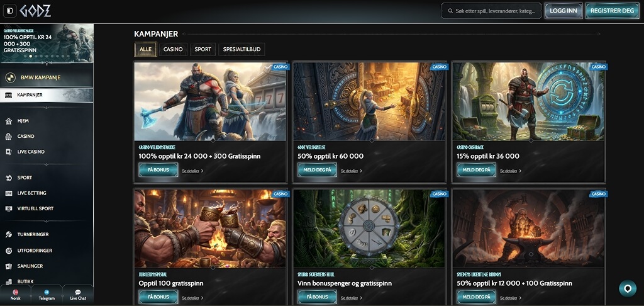Screen dimensions: 644x306
Task: Click the Norwegian flag language icon
Action: point(15,292)
